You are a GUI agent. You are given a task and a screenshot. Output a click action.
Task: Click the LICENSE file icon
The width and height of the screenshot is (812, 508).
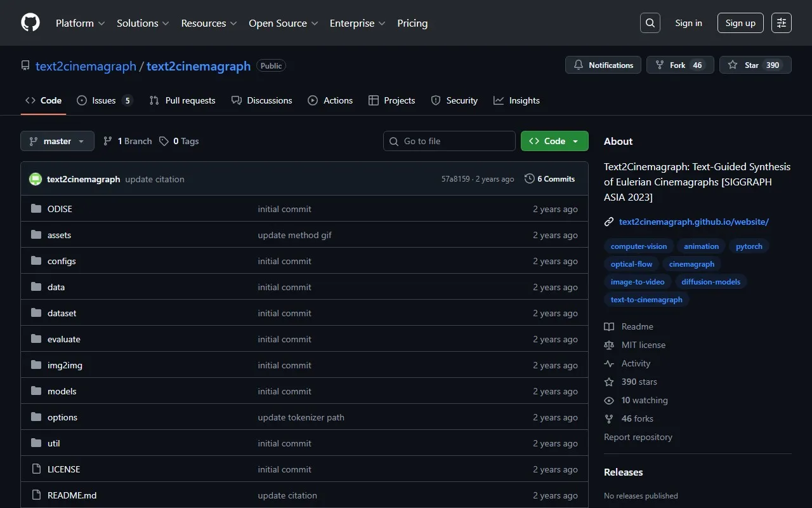click(x=36, y=469)
